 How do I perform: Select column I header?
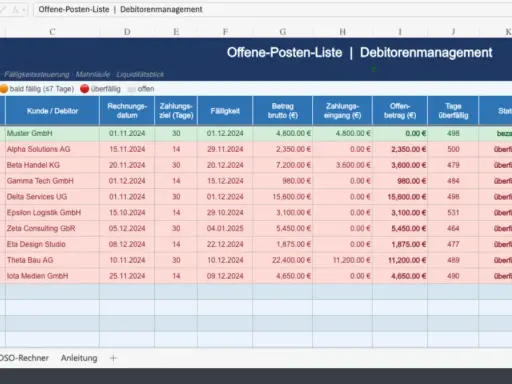pyautogui.click(x=400, y=32)
